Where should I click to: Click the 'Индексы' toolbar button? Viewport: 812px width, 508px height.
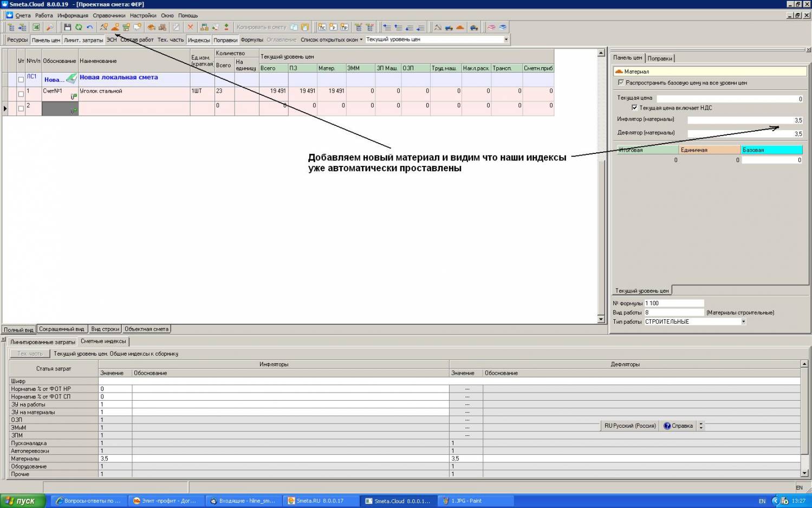point(199,40)
